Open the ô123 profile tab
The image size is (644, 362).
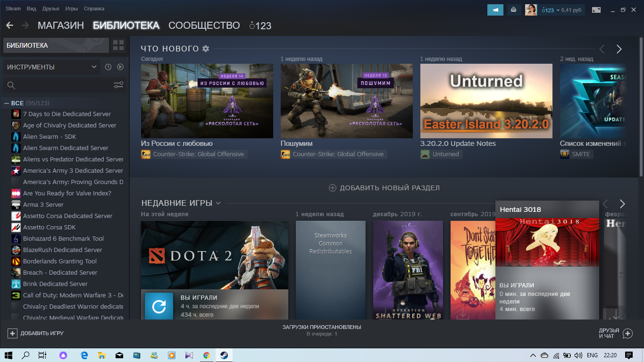(260, 26)
